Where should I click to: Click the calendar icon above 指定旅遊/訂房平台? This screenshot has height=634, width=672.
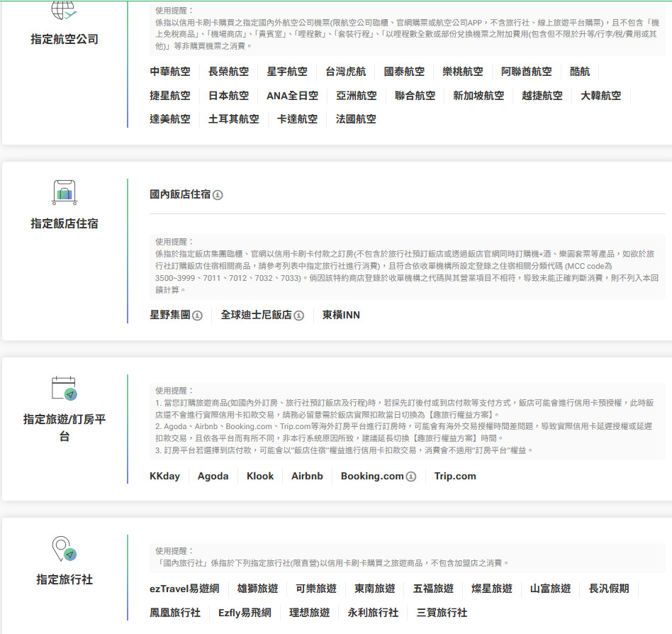(x=64, y=388)
